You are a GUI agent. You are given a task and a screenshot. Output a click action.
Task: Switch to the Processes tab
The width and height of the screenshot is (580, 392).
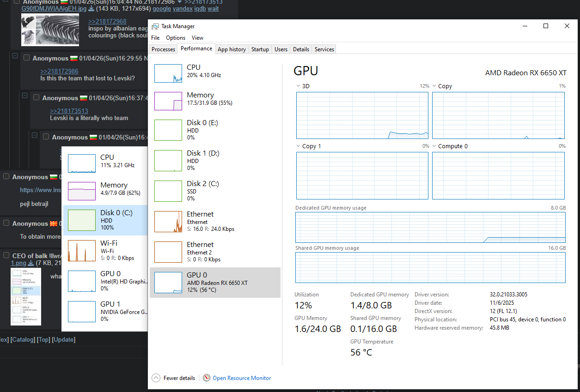point(164,49)
